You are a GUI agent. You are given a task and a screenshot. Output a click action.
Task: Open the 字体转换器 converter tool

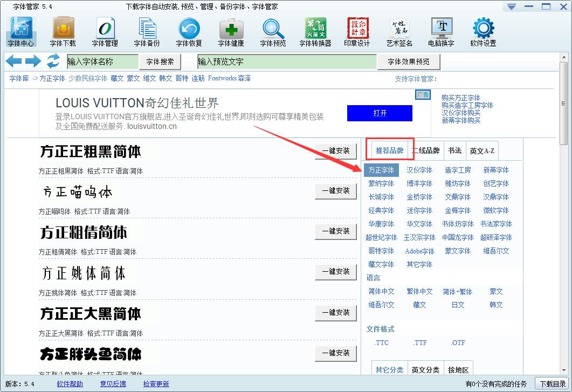click(315, 31)
